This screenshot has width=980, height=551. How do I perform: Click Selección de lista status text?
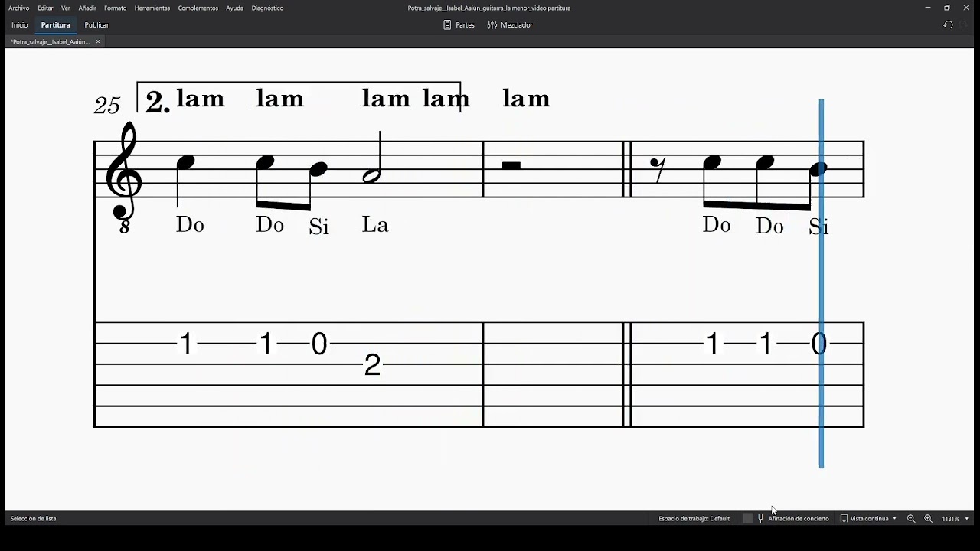[x=33, y=519]
